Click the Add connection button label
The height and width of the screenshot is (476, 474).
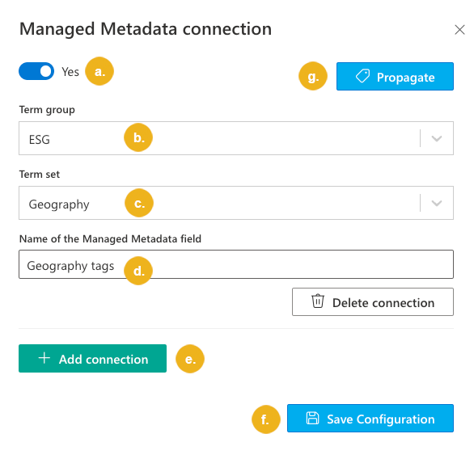[x=104, y=360]
